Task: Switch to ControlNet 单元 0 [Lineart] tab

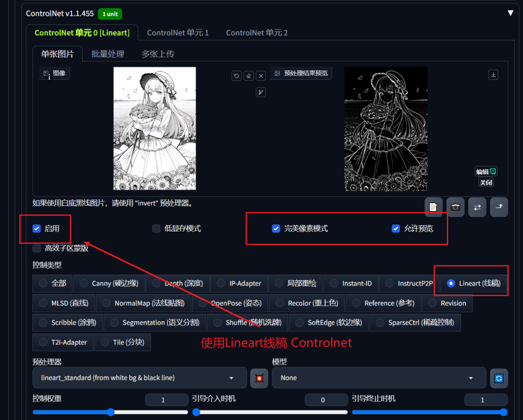Action: click(x=82, y=32)
